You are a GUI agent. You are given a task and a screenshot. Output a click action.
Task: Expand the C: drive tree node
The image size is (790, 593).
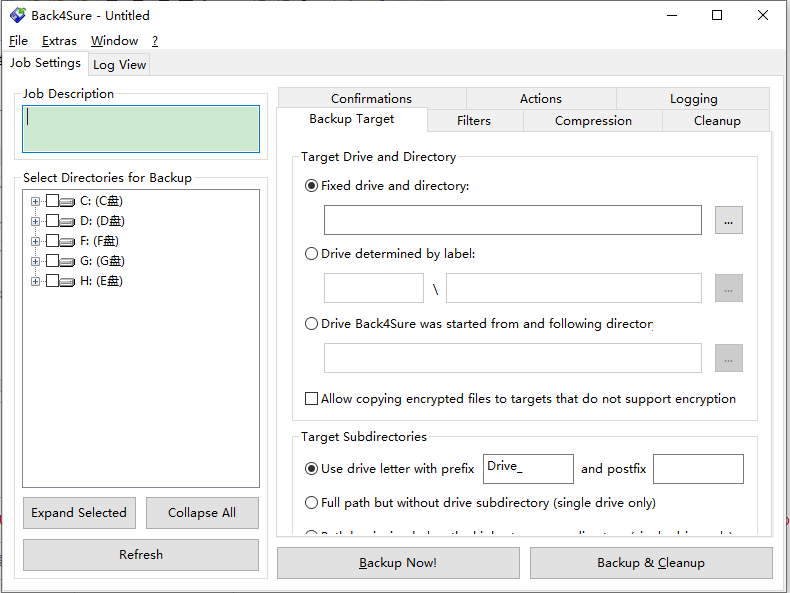[x=35, y=202]
